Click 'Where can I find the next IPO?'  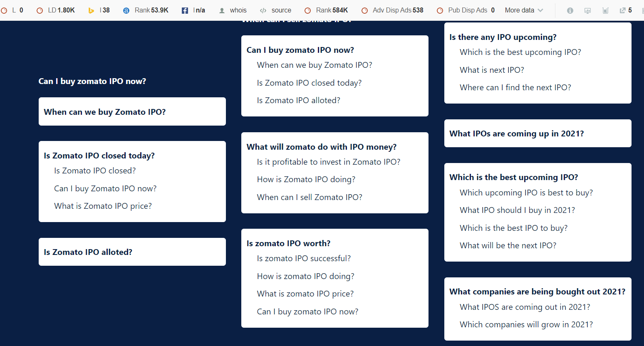point(515,87)
